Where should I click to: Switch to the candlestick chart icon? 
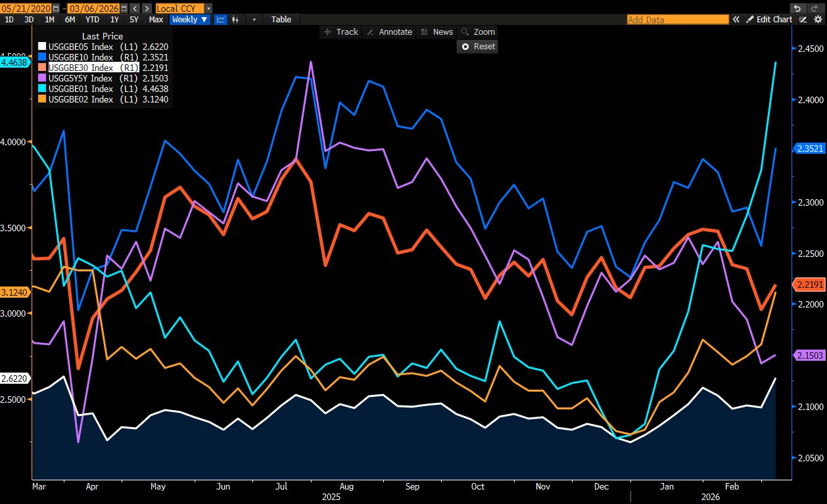coord(235,19)
